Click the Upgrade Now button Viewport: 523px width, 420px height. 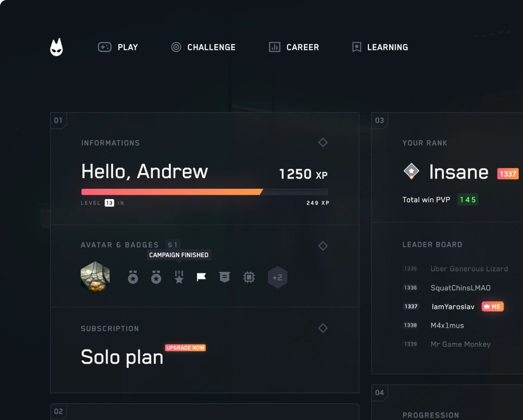(185, 348)
